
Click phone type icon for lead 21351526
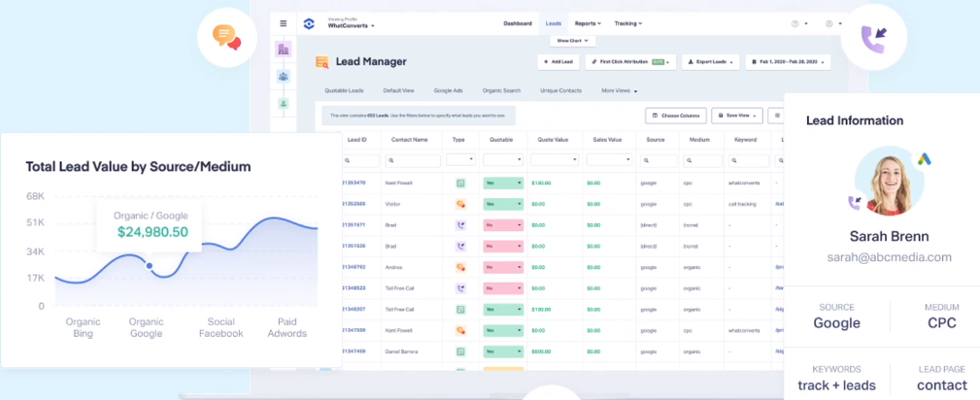click(x=460, y=247)
